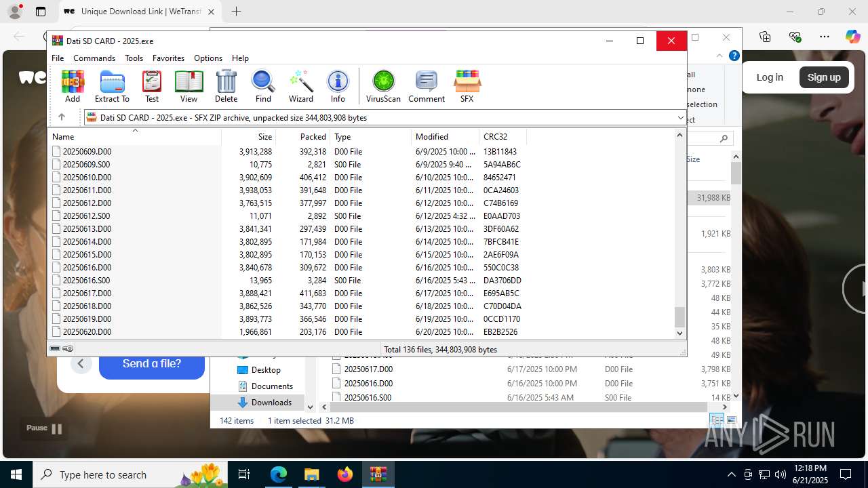The height and width of the screenshot is (488, 868).
Task: Click the Explorer horizontal scrollbar
Action: [x=519, y=407]
